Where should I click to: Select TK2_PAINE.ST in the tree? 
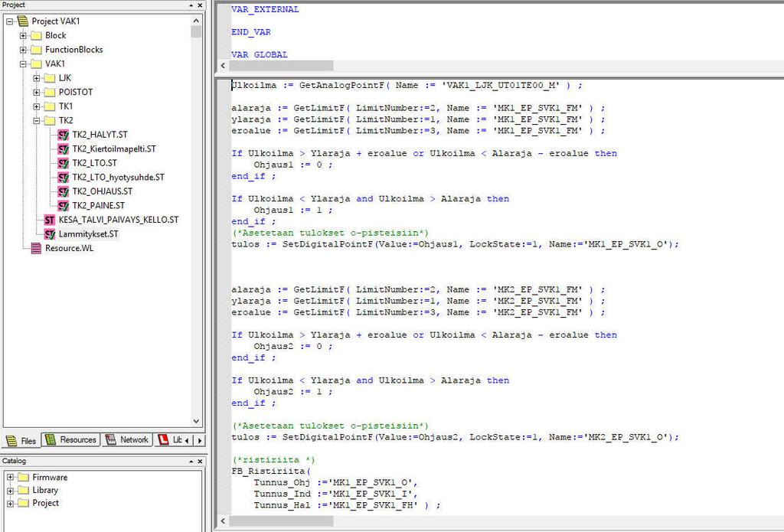(99, 205)
